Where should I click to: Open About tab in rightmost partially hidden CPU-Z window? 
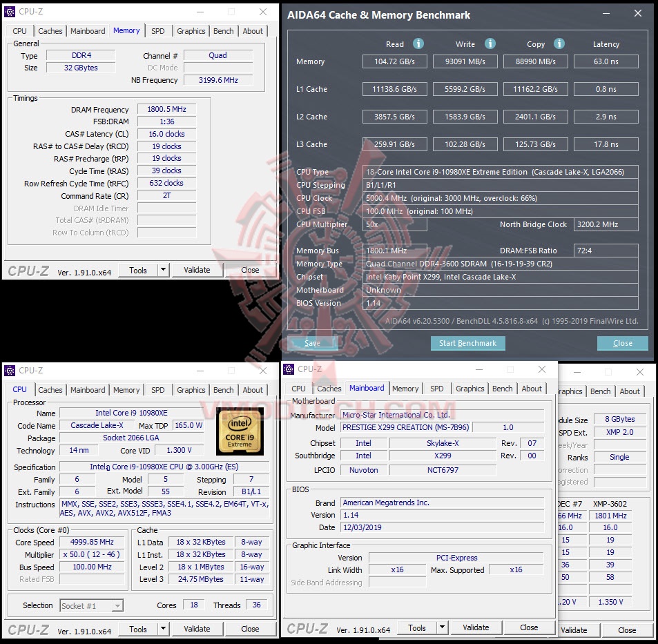pyautogui.click(x=630, y=391)
